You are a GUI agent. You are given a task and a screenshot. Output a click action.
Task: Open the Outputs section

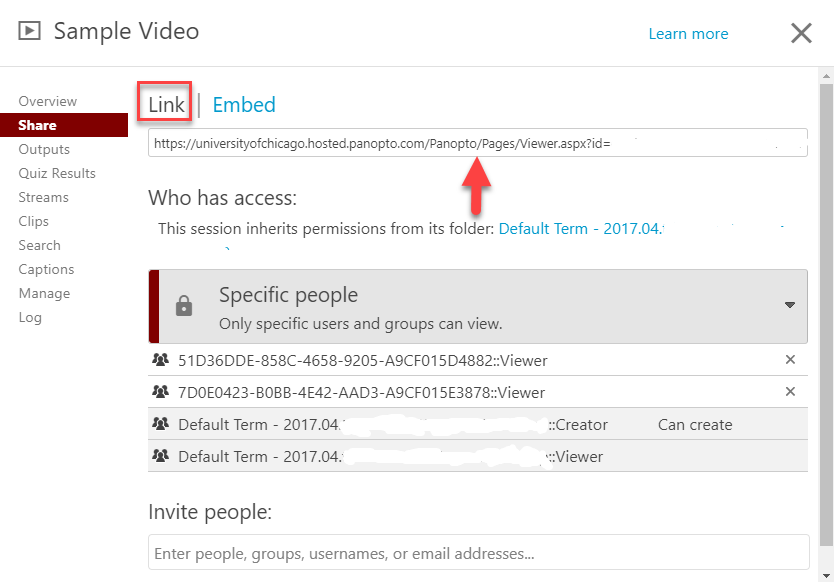(44, 149)
